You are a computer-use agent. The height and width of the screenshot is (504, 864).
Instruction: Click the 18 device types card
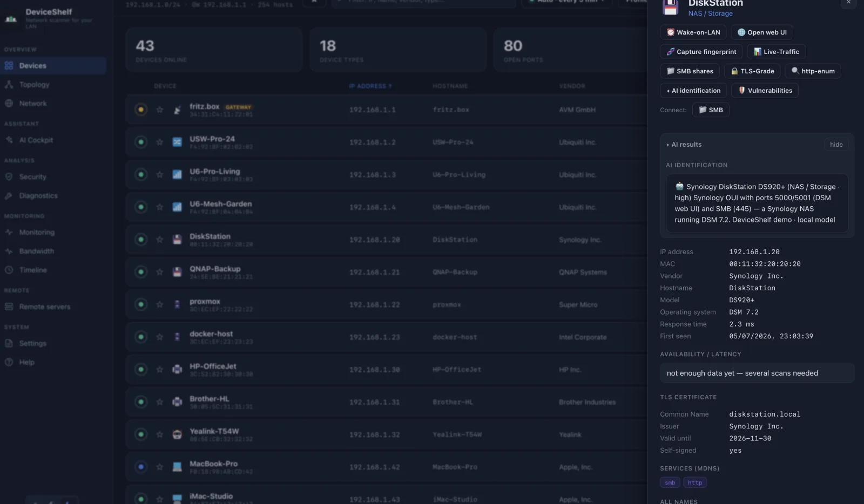point(398,50)
